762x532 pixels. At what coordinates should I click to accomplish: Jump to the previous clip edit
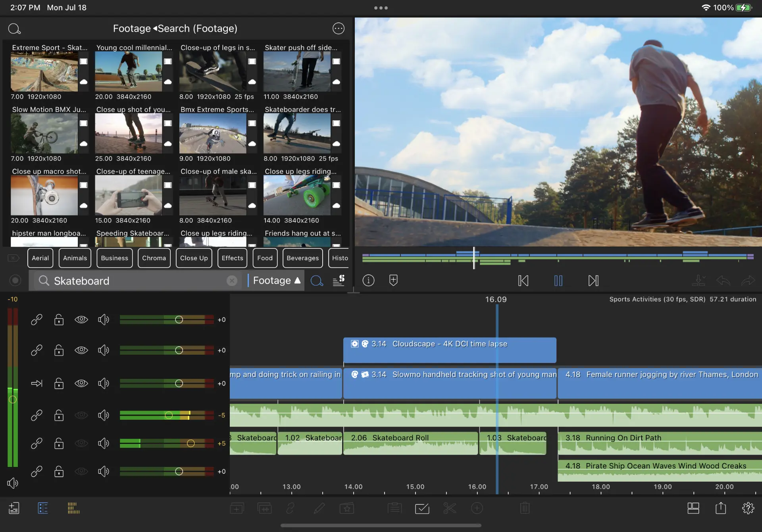click(x=523, y=280)
